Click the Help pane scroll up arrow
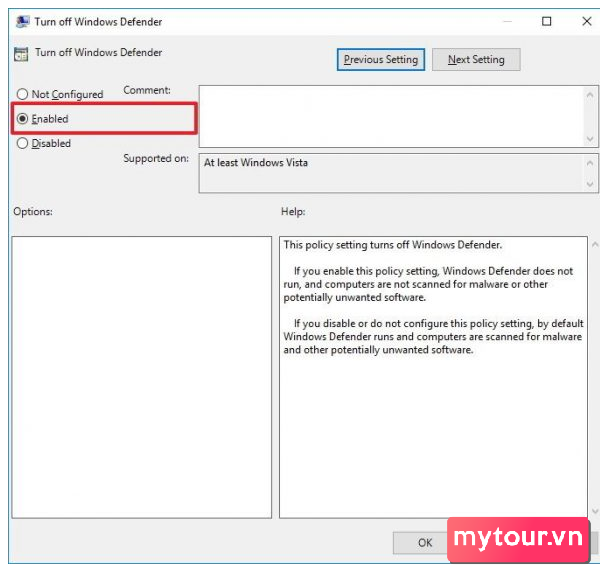 [x=595, y=244]
